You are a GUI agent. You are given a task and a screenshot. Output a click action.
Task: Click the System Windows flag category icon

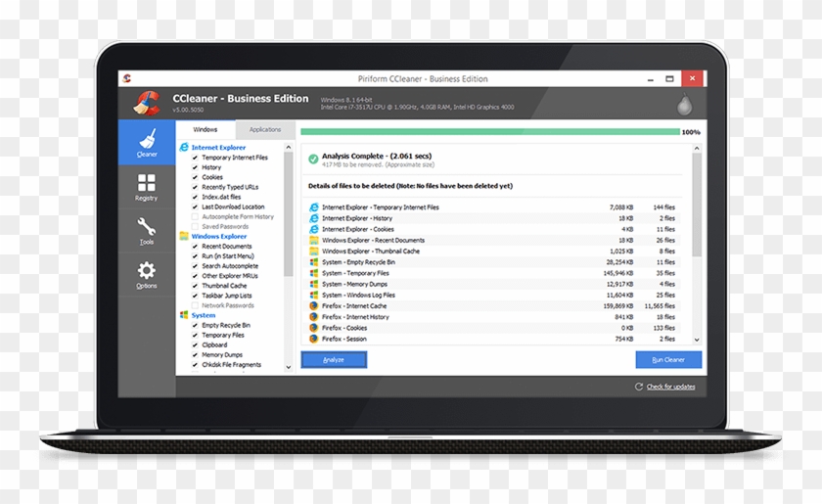click(184, 315)
